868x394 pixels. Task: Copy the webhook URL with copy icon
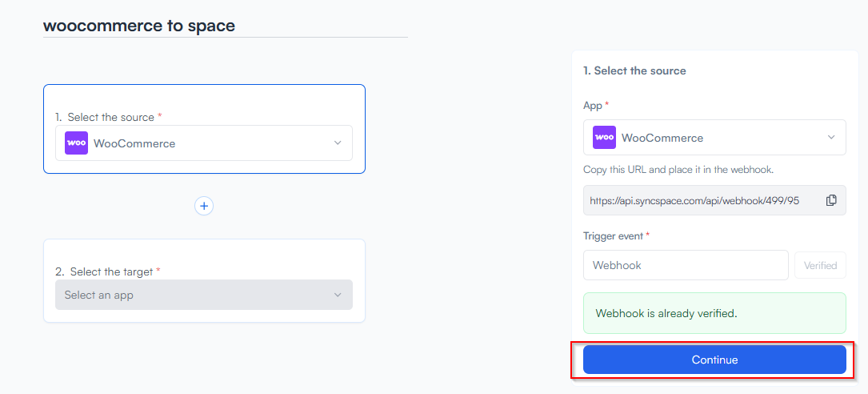coord(831,200)
